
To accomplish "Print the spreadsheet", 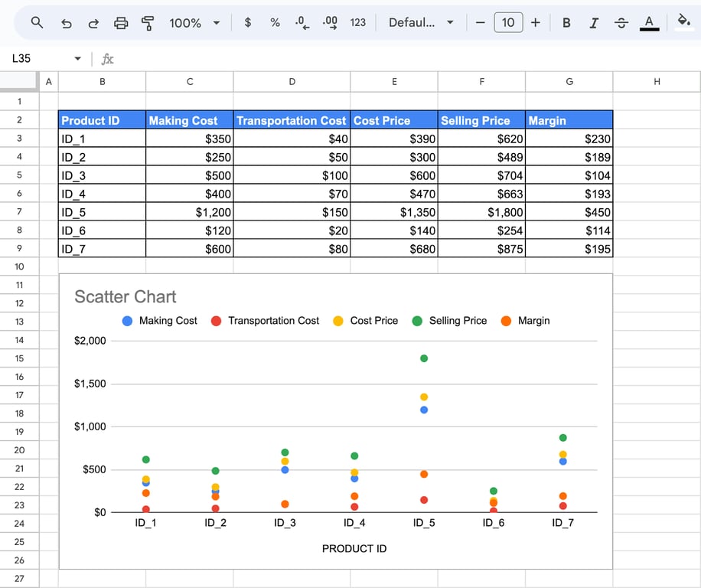I will pyautogui.click(x=121, y=23).
